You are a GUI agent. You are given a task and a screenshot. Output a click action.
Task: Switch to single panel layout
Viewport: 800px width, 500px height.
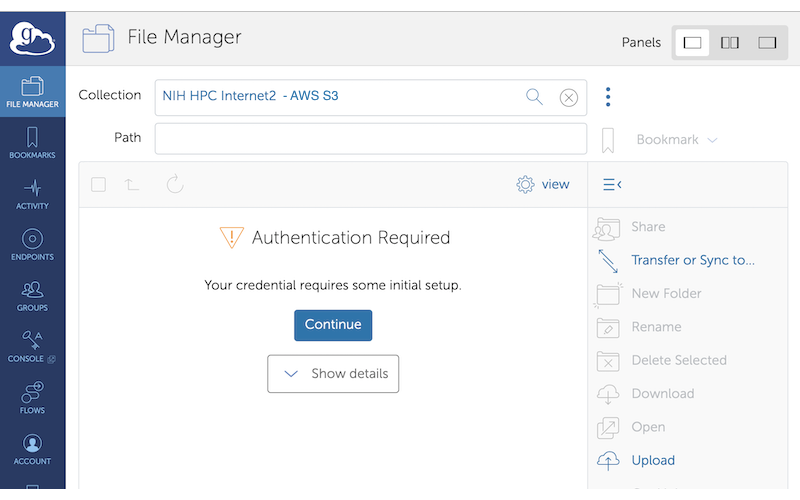692,43
